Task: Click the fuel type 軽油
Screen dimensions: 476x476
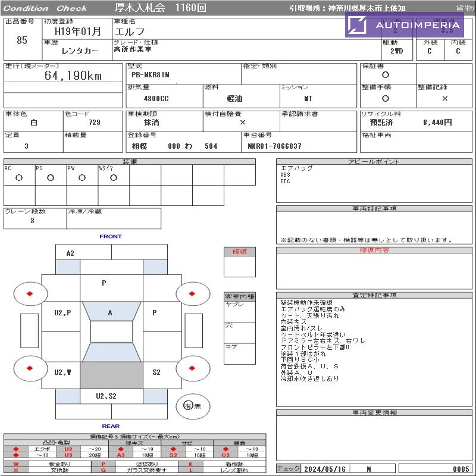Action: point(234,99)
